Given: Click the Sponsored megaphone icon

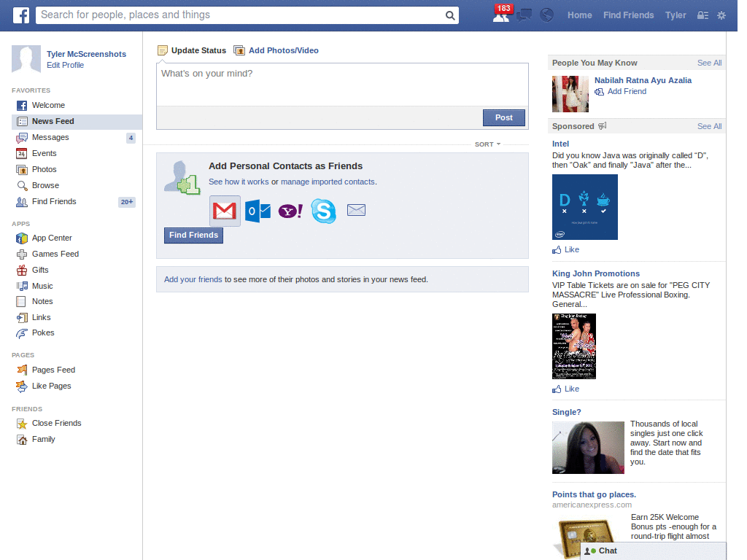Looking at the screenshot, I should coord(602,125).
